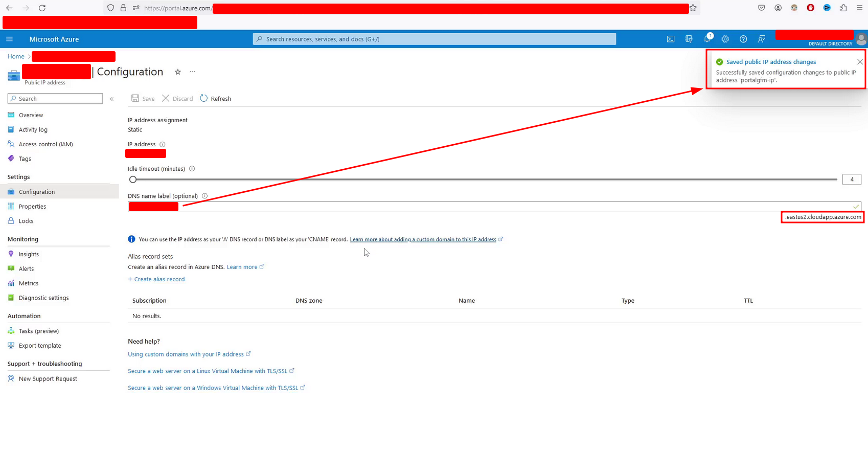
Task: Click the Save toolbar button
Action: point(143,99)
